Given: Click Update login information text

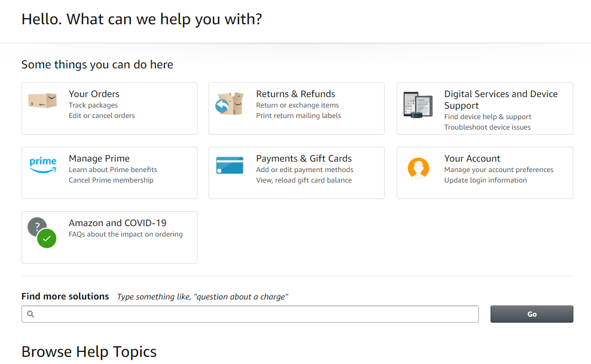Looking at the screenshot, I should [x=486, y=180].
